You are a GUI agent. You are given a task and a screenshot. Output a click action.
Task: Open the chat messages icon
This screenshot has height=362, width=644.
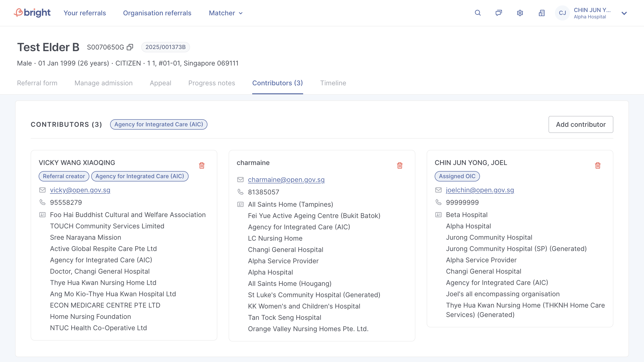(x=499, y=13)
